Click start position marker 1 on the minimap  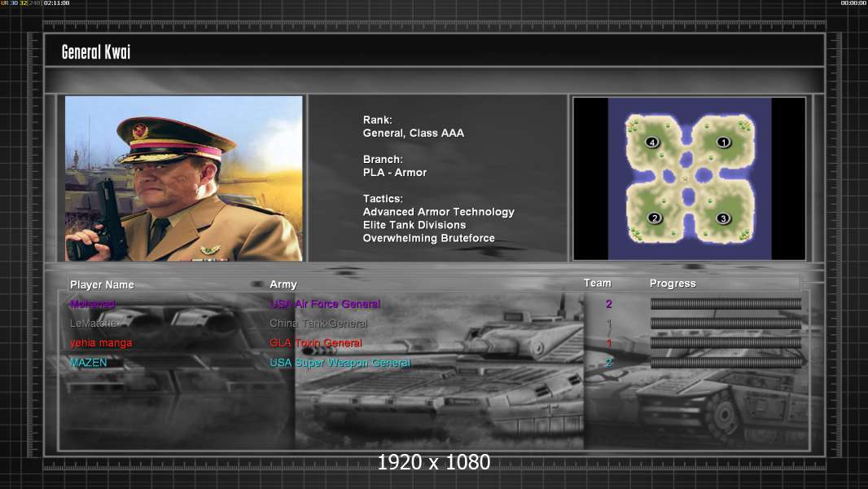pos(724,143)
